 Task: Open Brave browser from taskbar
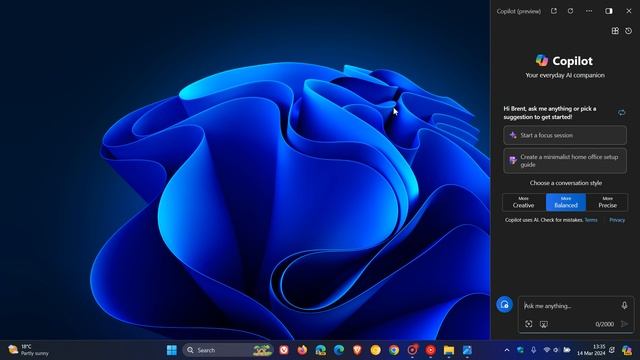pos(357,350)
